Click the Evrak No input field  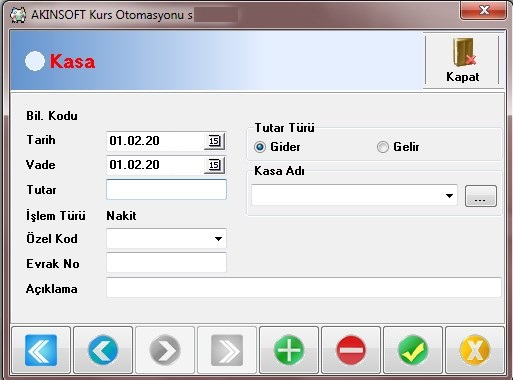166,263
